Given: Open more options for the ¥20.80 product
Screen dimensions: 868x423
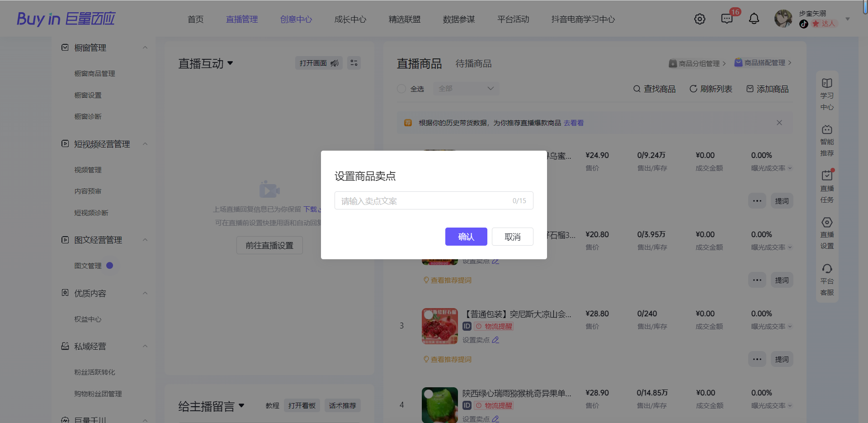Looking at the screenshot, I should pyautogui.click(x=757, y=280).
